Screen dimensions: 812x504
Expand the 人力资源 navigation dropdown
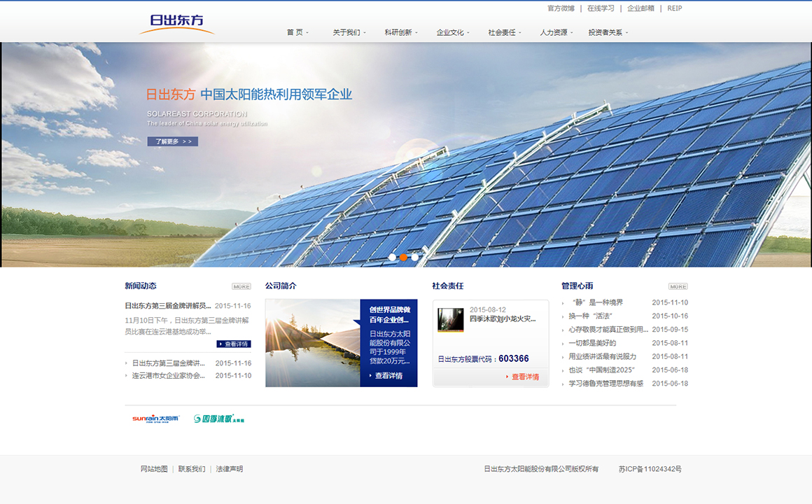(556, 32)
